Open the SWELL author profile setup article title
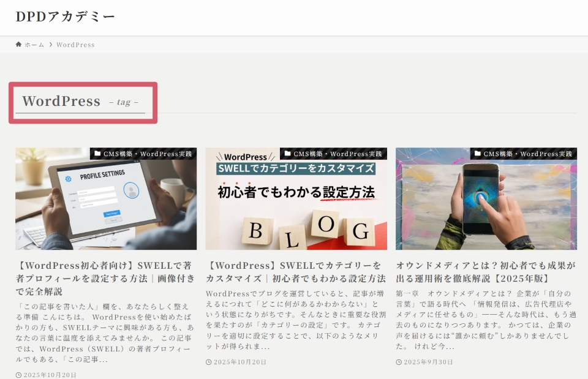This screenshot has width=588, height=379. pos(106,278)
